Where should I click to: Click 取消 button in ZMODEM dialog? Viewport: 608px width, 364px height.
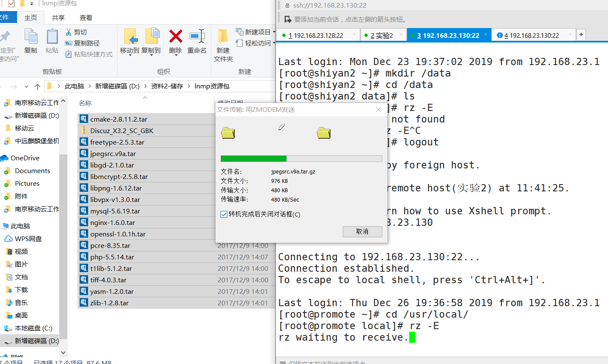point(362,231)
